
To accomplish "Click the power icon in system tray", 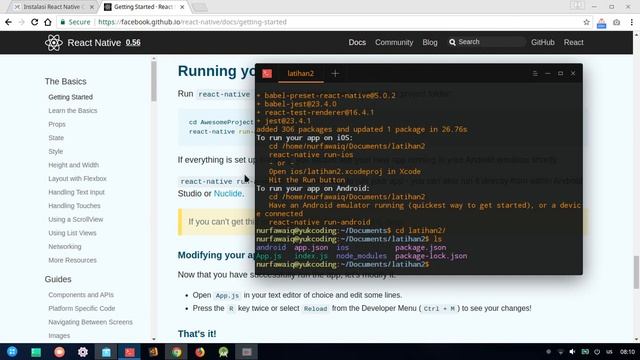I will (x=597, y=352).
